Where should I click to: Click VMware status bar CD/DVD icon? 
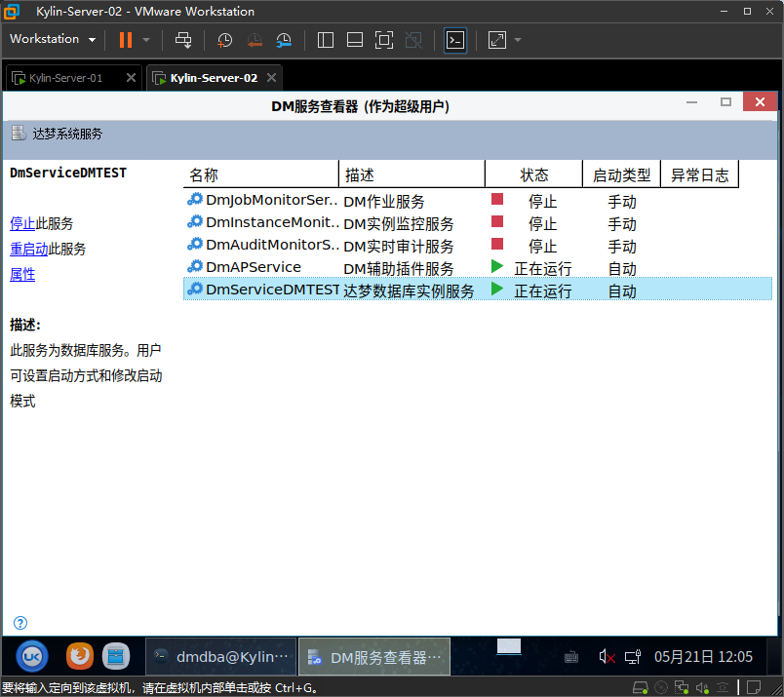pos(661,688)
